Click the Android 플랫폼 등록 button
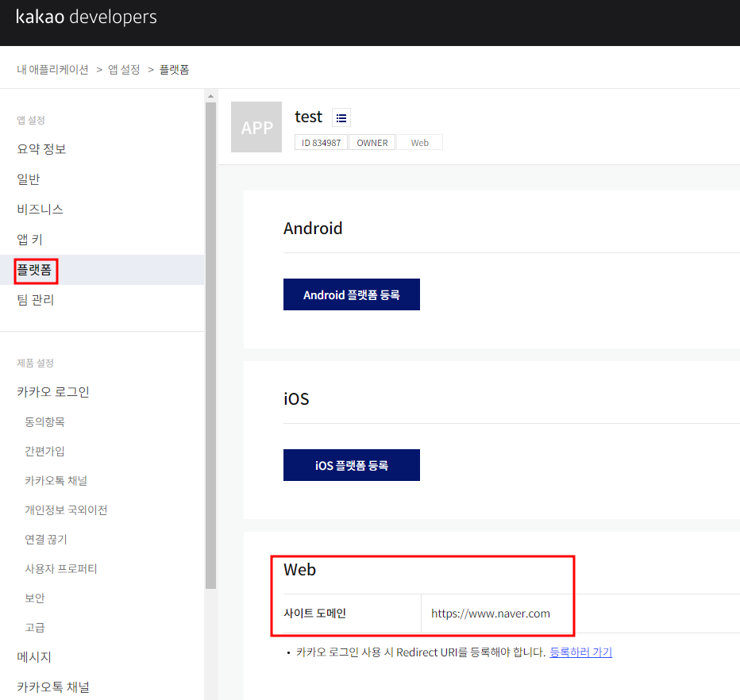 [x=352, y=294]
